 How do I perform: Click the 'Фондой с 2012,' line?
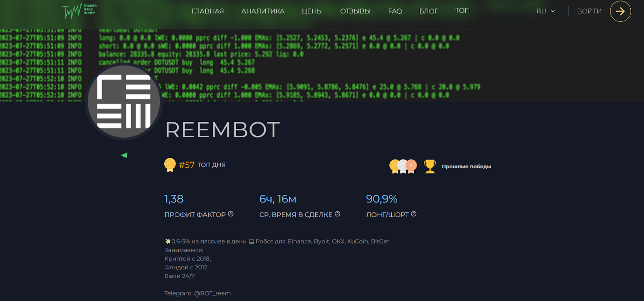186,267
